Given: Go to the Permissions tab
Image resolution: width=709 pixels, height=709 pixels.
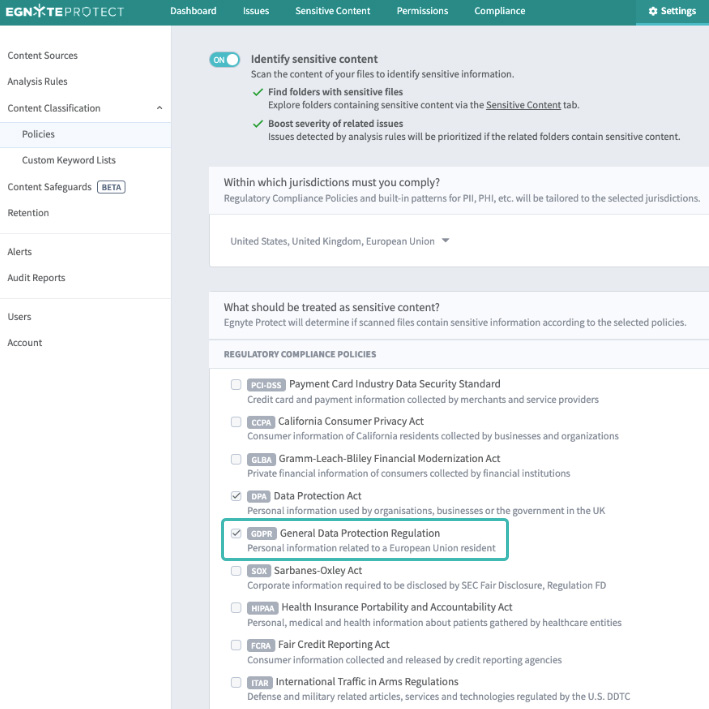Looking at the screenshot, I should [422, 11].
